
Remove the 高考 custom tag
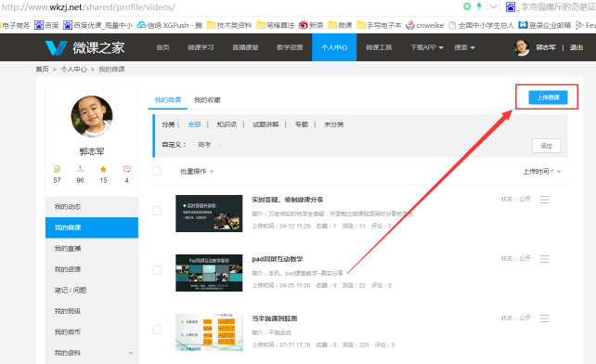pos(219,145)
